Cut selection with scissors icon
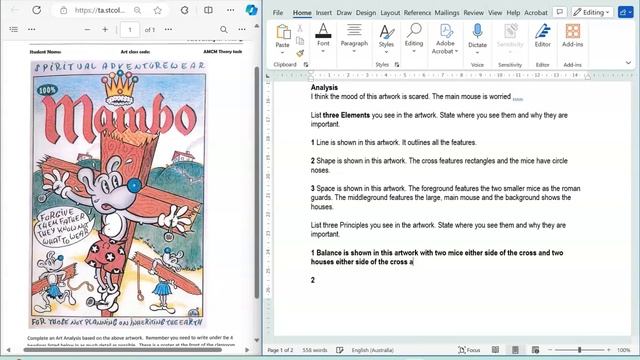This screenshot has width=640, height=360. tap(300, 28)
